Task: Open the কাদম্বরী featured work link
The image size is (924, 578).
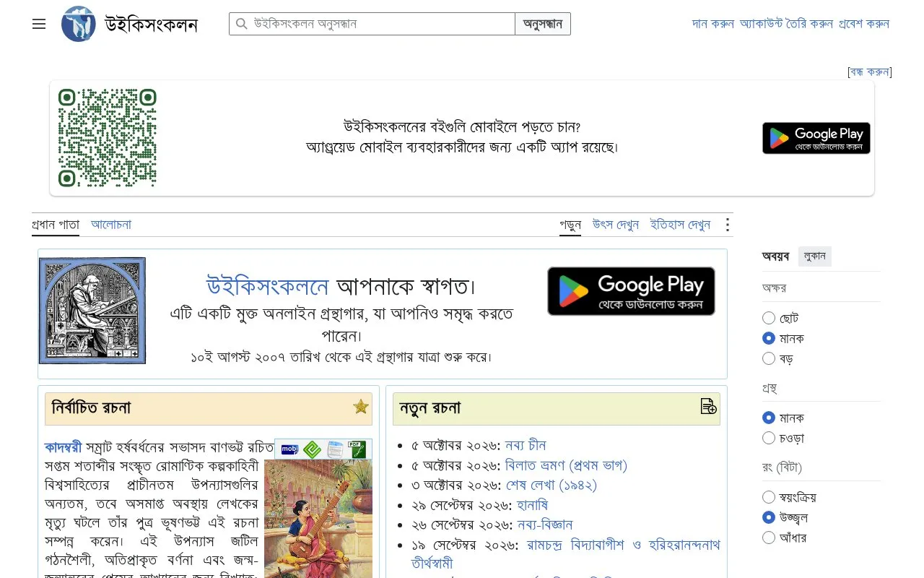Action: [64, 447]
